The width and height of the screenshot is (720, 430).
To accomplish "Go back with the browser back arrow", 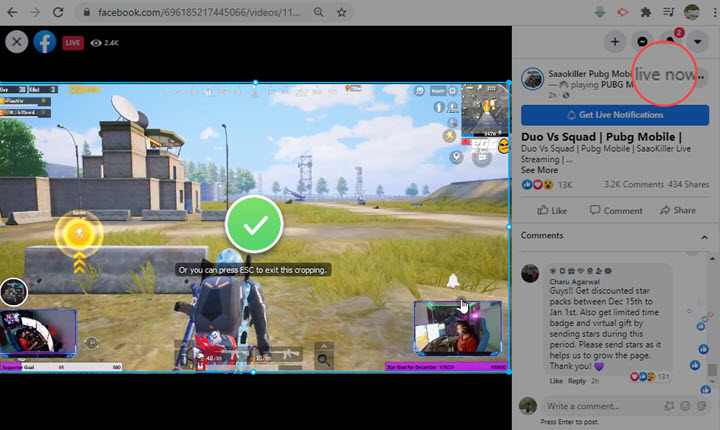I will click(x=12, y=12).
